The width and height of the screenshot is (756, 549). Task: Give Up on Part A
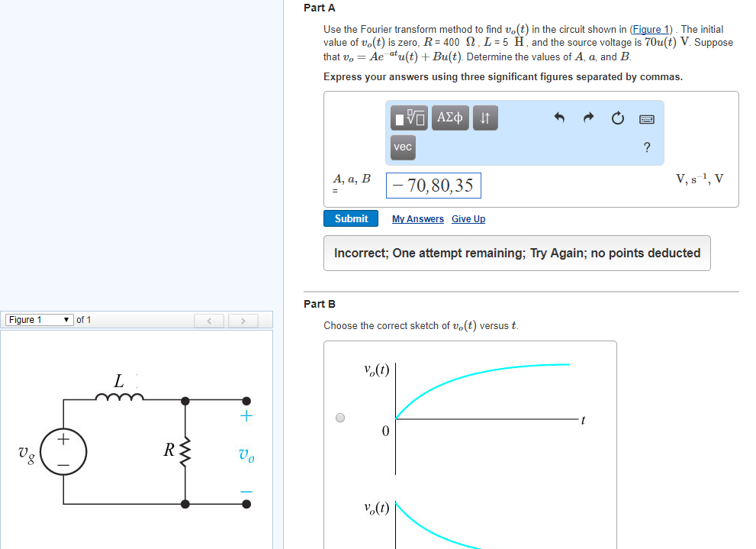click(468, 219)
